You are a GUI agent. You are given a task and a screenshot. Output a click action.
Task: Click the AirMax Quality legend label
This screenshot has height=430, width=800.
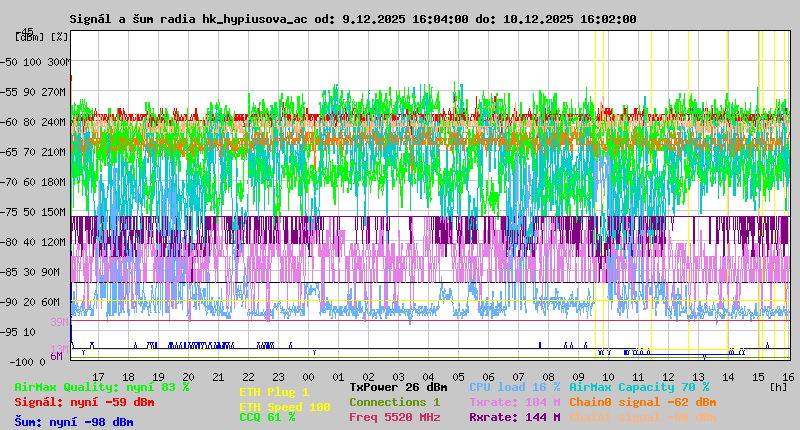[x=100, y=387]
